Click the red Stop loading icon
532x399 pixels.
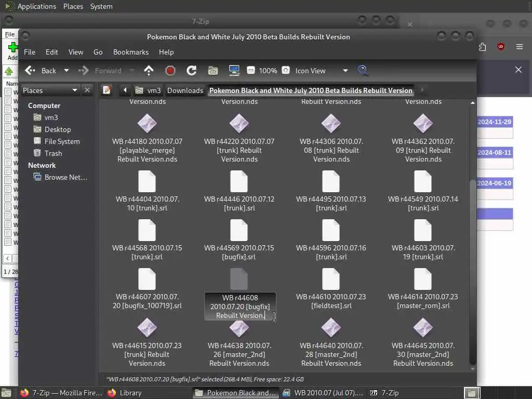(170, 71)
